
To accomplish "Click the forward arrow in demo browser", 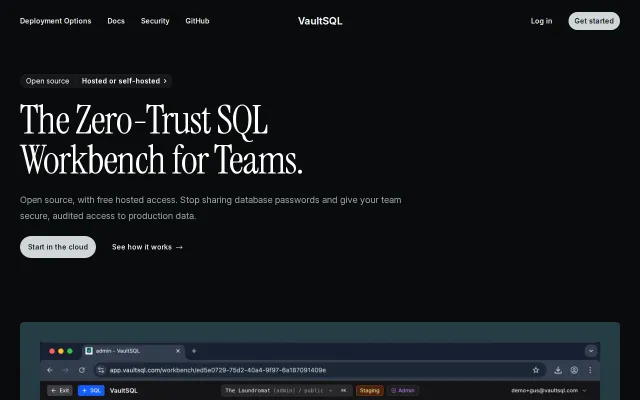I will (65, 370).
